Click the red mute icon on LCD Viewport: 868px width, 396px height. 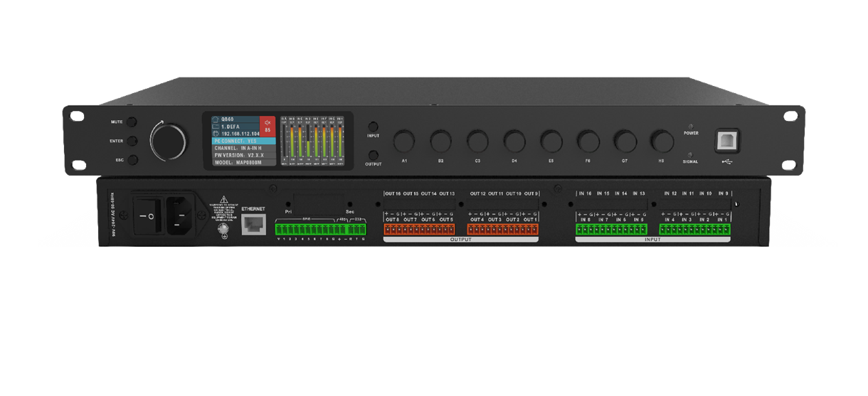[268, 121]
